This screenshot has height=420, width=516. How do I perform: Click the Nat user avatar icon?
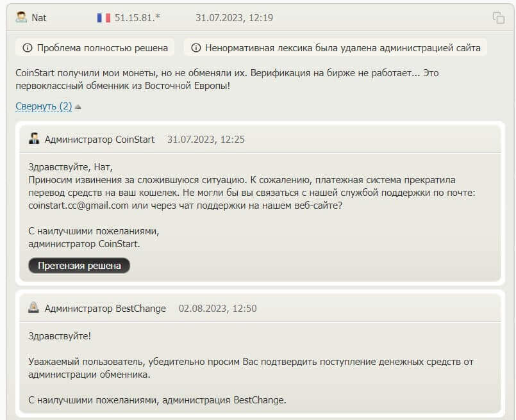[x=21, y=17]
